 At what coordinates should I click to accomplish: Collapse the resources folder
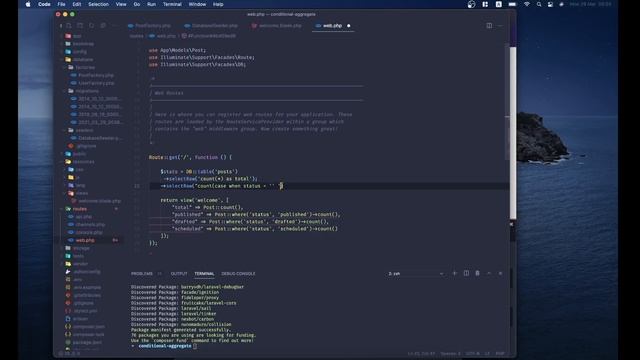(84, 162)
